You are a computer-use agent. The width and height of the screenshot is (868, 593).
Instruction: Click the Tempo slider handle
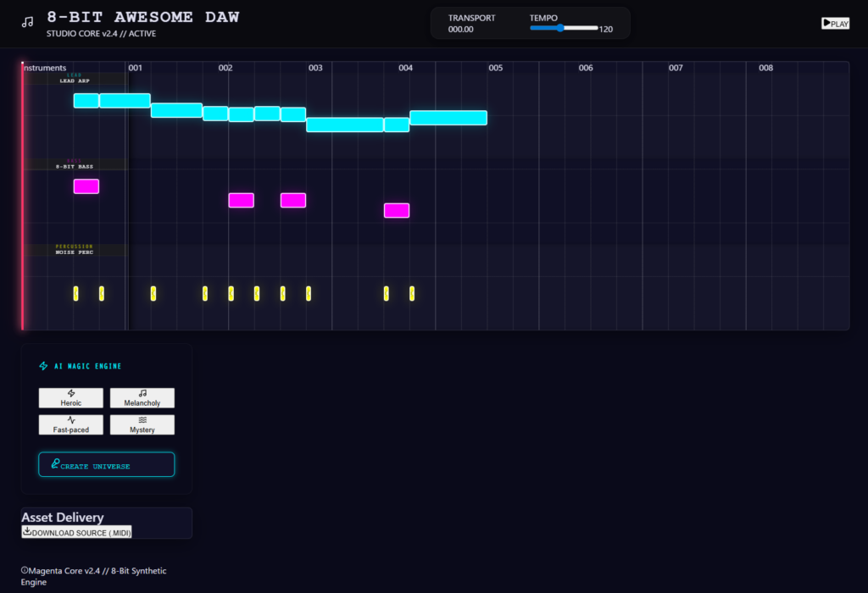560,28
